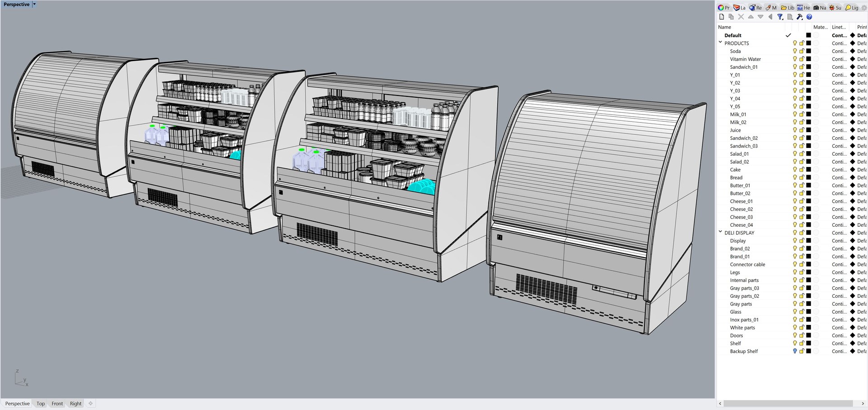Open the Perspective viewport dropdown arrow
Viewport: 868px width, 410px height.
34,4
